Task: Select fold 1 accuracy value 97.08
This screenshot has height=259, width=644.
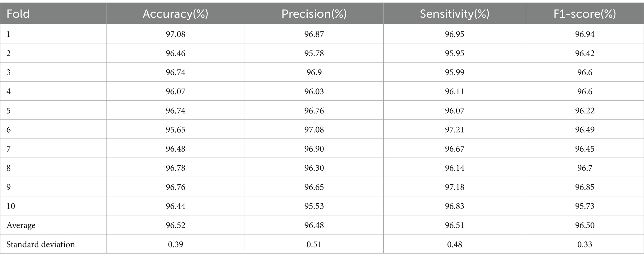Action: tap(175, 34)
